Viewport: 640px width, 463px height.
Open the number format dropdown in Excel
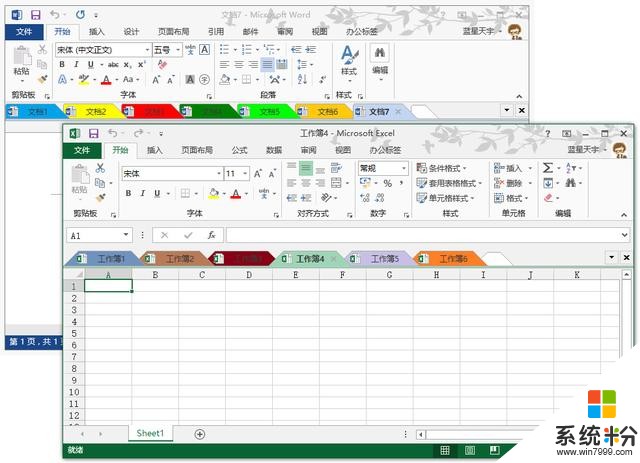(x=404, y=168)
